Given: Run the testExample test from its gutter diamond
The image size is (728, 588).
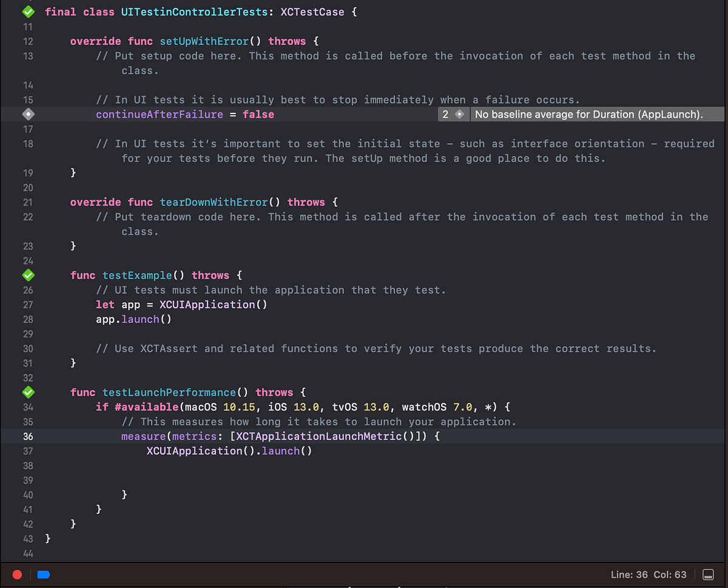Looking at the screenshot, I should coord(28,275).
